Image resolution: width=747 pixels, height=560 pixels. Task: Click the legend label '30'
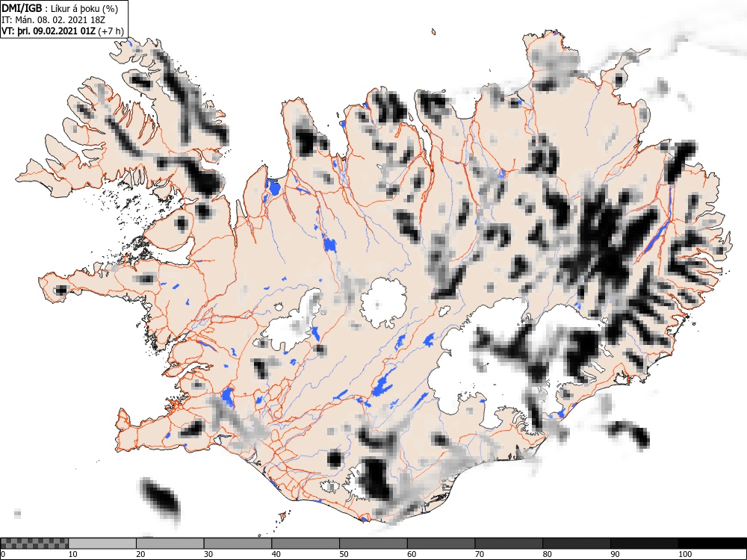[x=208, y=554]
